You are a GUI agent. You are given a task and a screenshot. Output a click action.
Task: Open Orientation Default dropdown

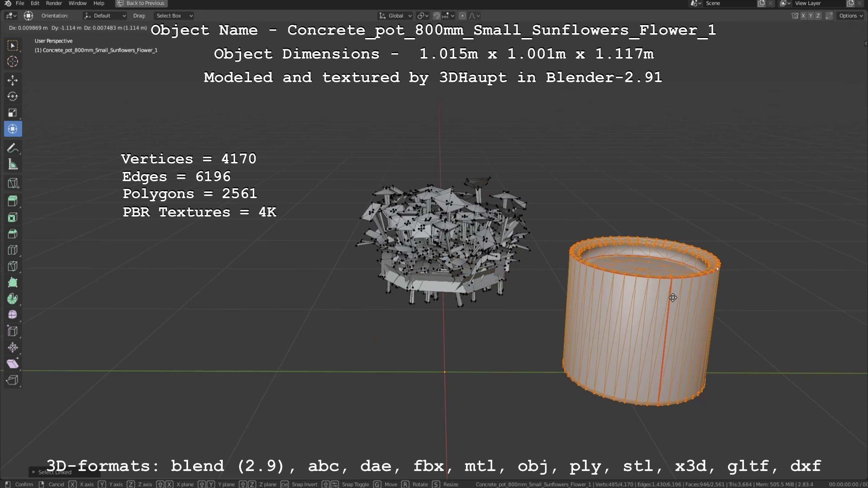tap(105, 16)
